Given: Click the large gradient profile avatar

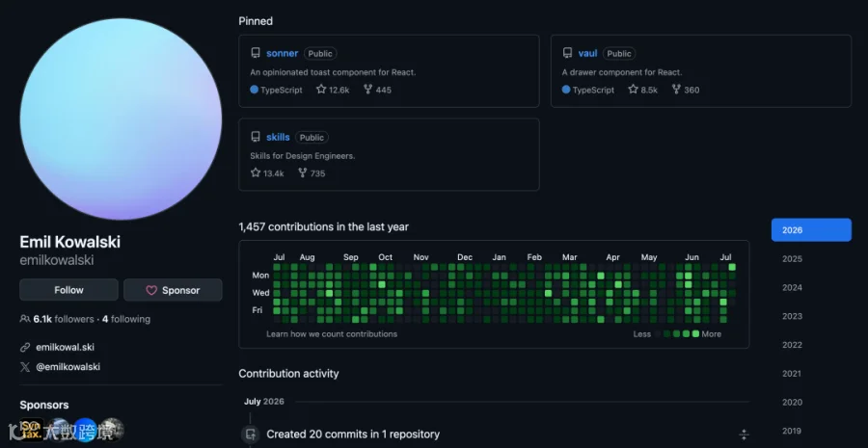Looking at the screenshot, I should click(121, 119).
